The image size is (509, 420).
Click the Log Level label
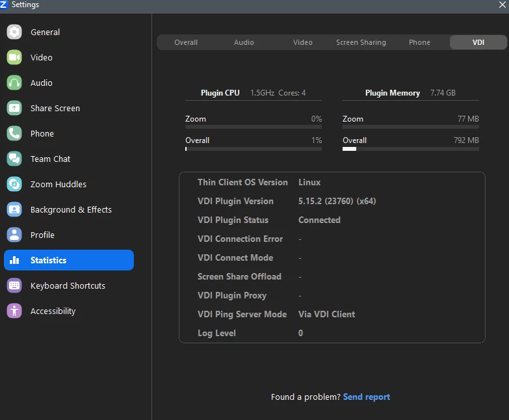coord(217,333)
